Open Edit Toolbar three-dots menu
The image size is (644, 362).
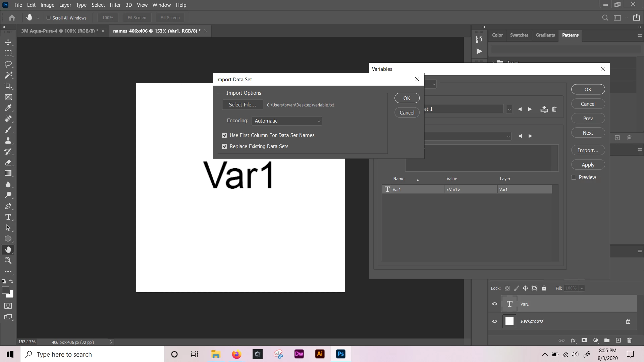click(8, 272)
